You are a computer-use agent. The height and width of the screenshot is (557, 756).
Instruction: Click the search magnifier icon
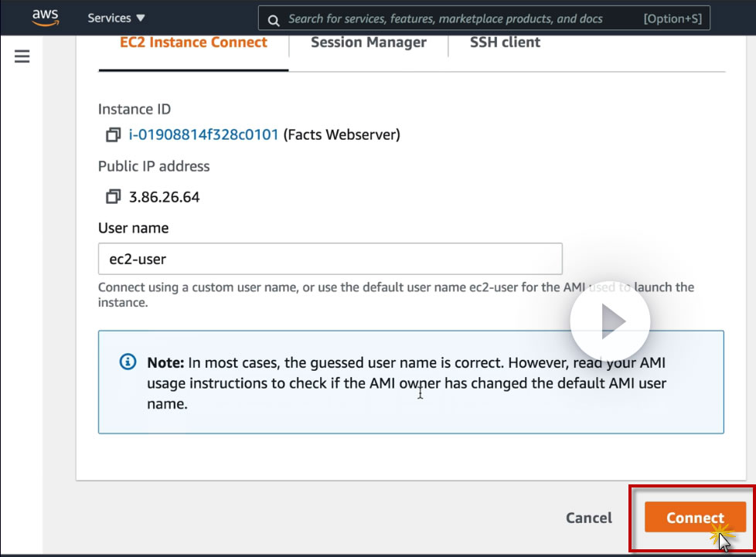coord(274,20)
